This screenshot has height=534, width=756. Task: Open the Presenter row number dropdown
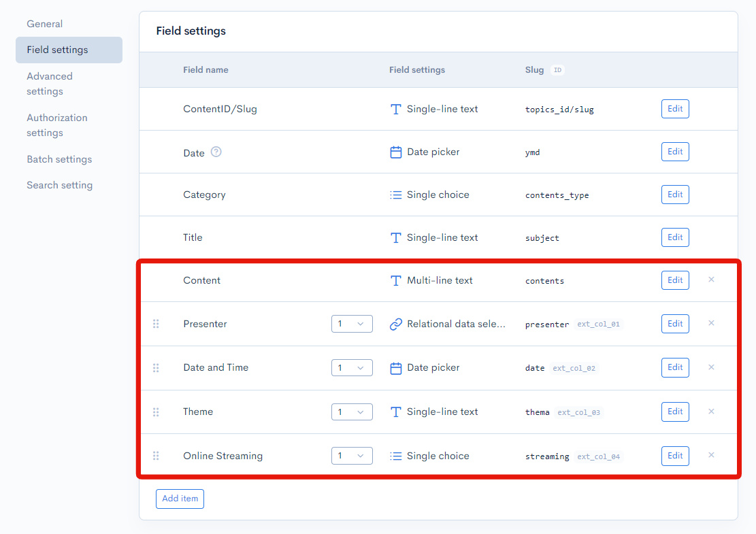point(352,324)
